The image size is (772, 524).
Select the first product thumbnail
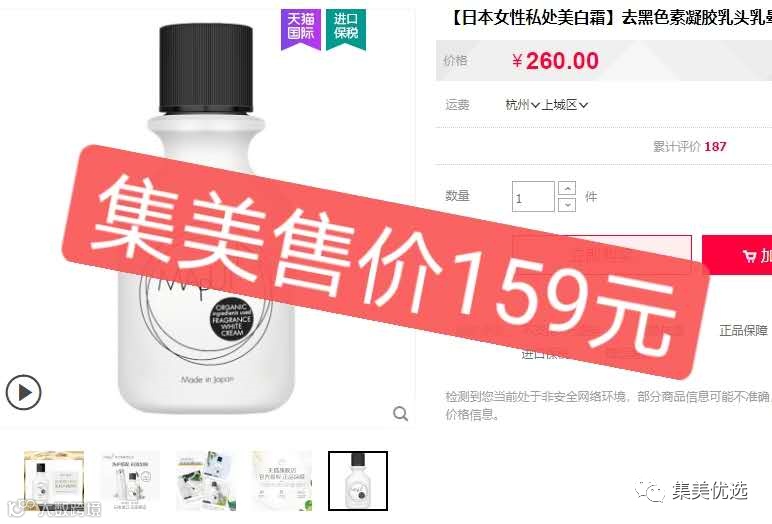54,481
